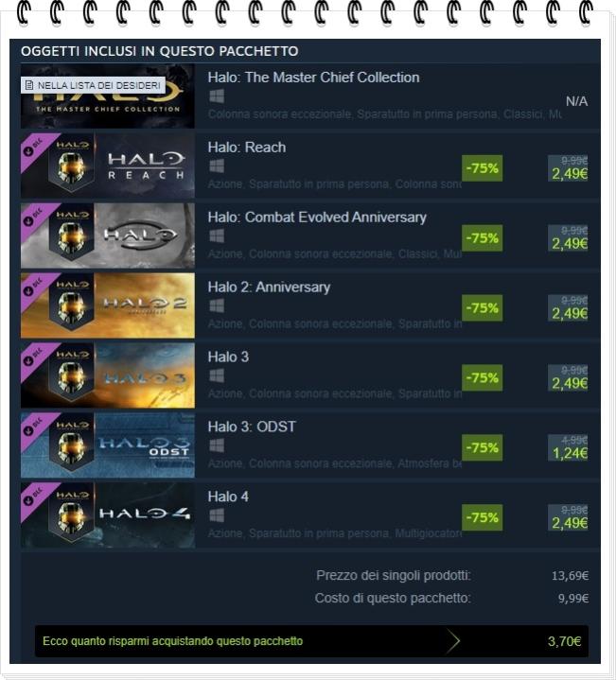This screenshot has height=680, width=616.
Task: Click the -75% discount badge for Halo: Reach
Action: [x=482, y=167]
